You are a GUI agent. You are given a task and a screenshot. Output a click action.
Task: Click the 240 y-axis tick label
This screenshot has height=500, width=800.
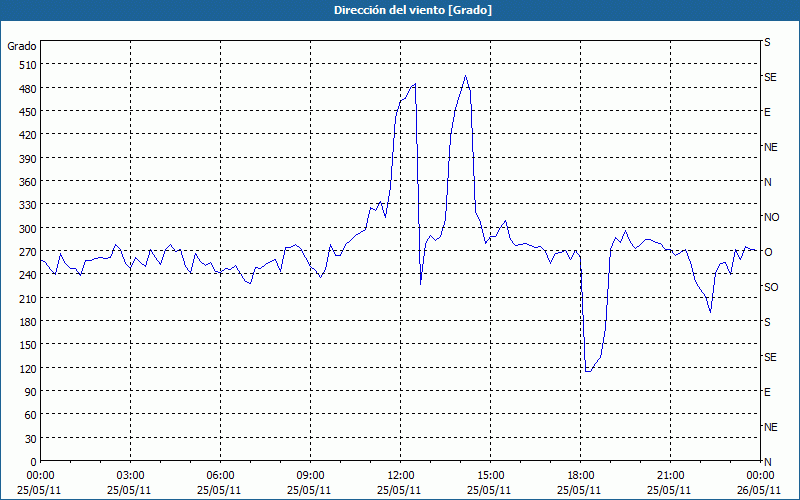28,275
